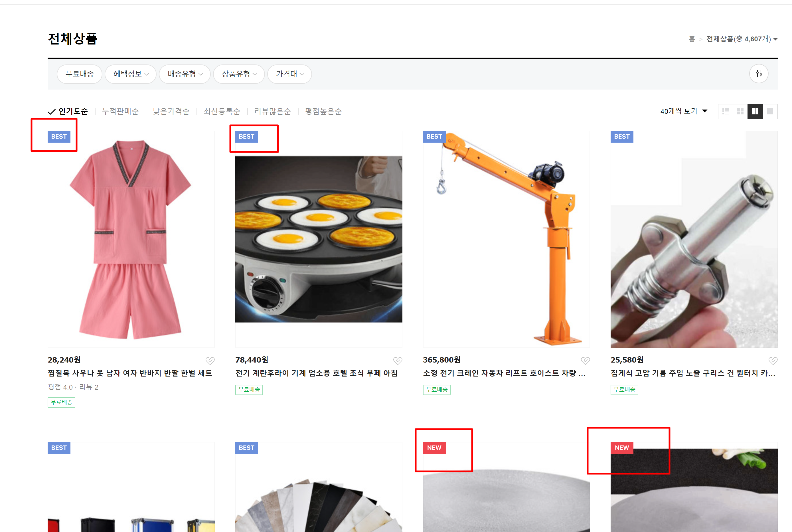Sort by 최신등록순
This screenshot has width=792, height=532.
click(222, 111)
